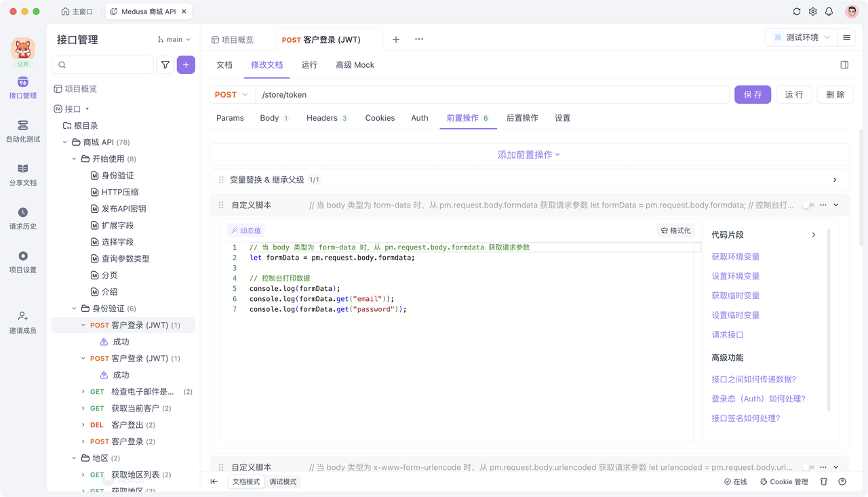Click the 格式化 button
Image resolution: width=868 pixels, height=497 pixels.
(x=676, y=231)
